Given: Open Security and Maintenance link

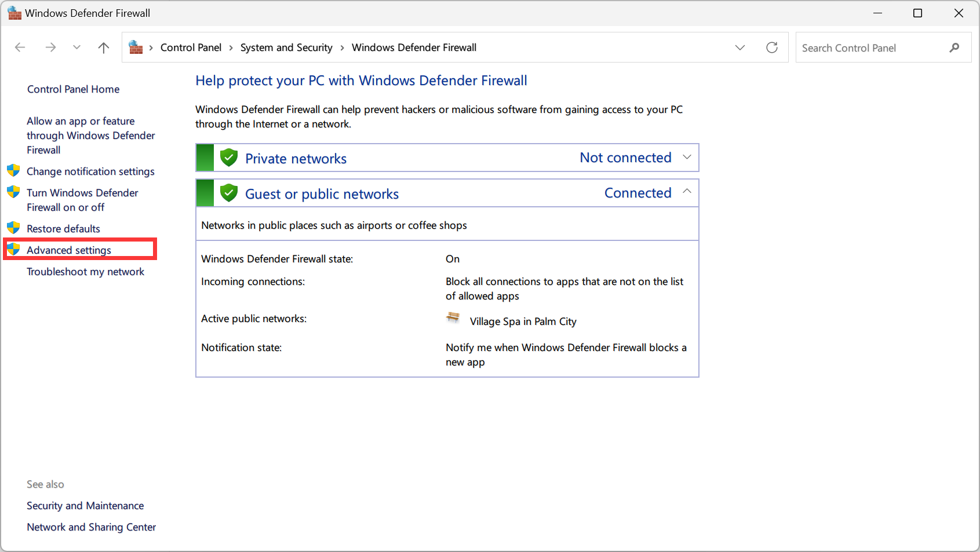Looking at the screenshot, I should tap(85, 506).
